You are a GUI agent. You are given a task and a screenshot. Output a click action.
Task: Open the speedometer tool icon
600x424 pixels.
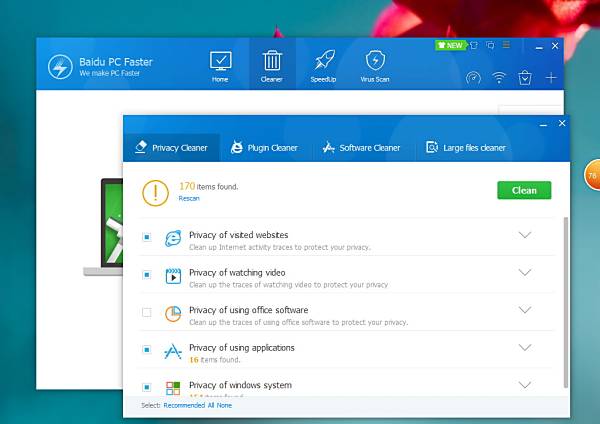pos(473,78)
